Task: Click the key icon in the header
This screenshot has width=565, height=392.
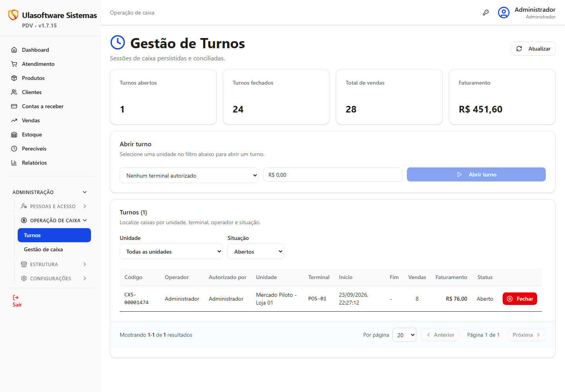Action: (486, 13)
